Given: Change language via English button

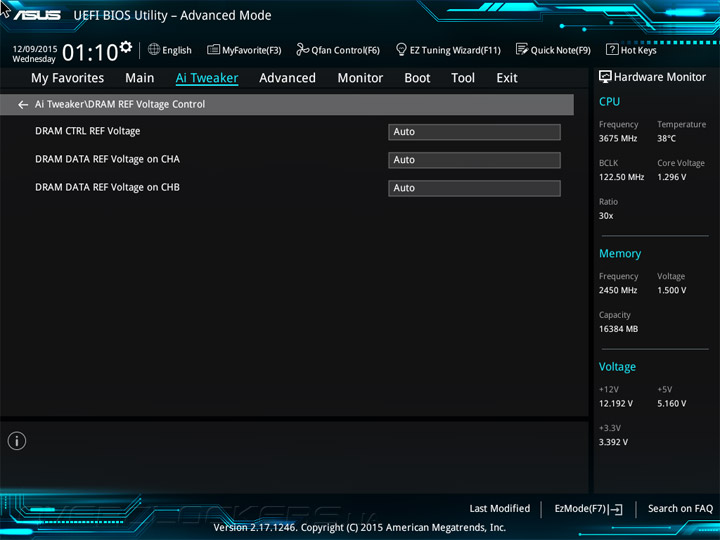Looking at the screenshot, I should click(177, 50).
